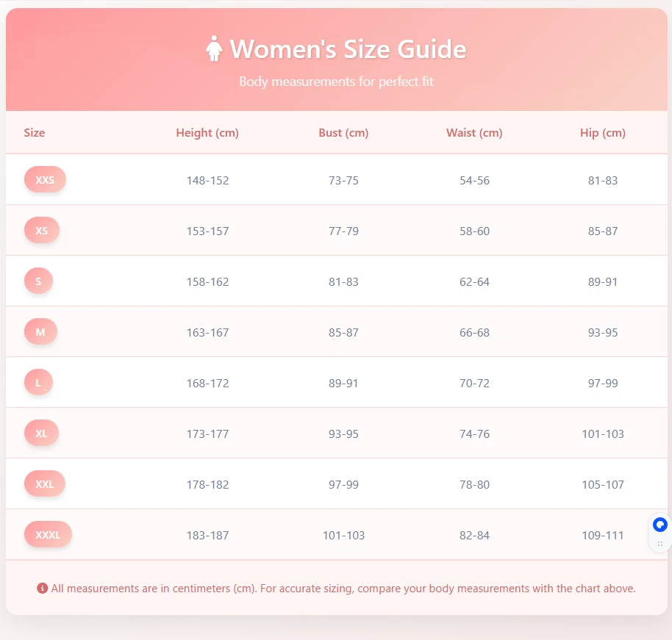Click the Hip (cm) column header
The width and height of the screenshot is (672, 640).
pos(603,133)
